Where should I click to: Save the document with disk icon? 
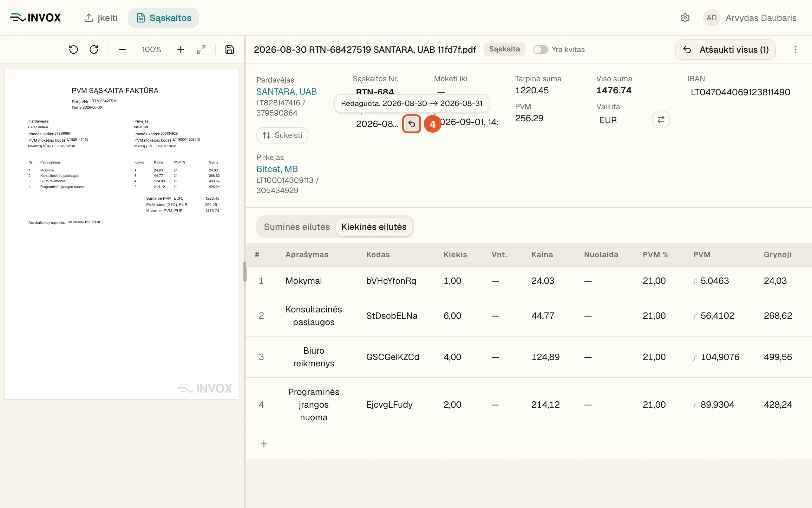click(x=230, y=50)
